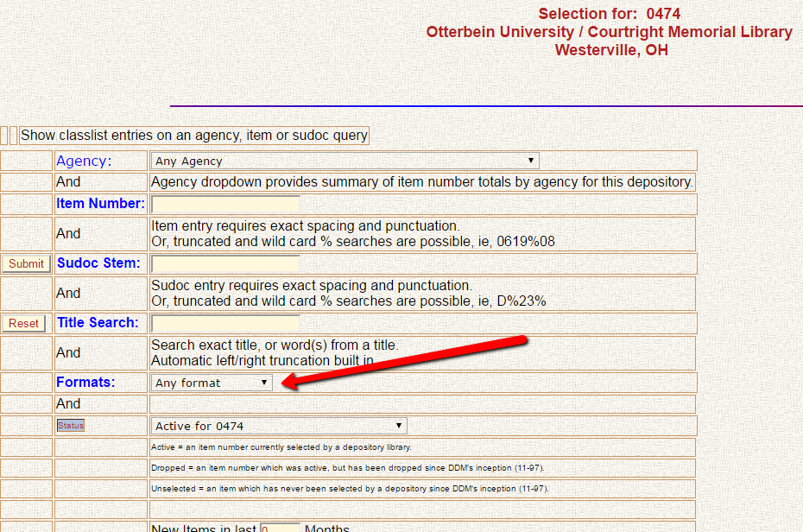Click 'Show classlist entries on an agency' heading
The width and height of the screenshot is (803, 532).
[x=194, y=136]
